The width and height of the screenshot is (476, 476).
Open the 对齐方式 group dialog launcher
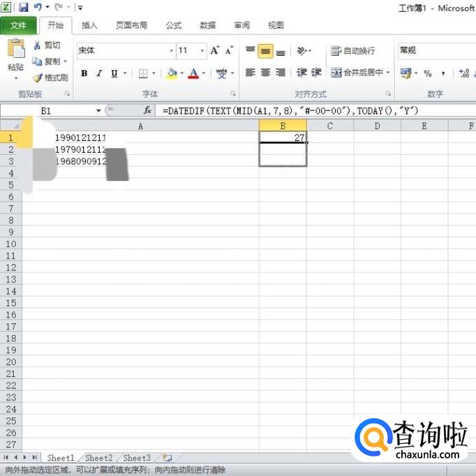(388, 94)
